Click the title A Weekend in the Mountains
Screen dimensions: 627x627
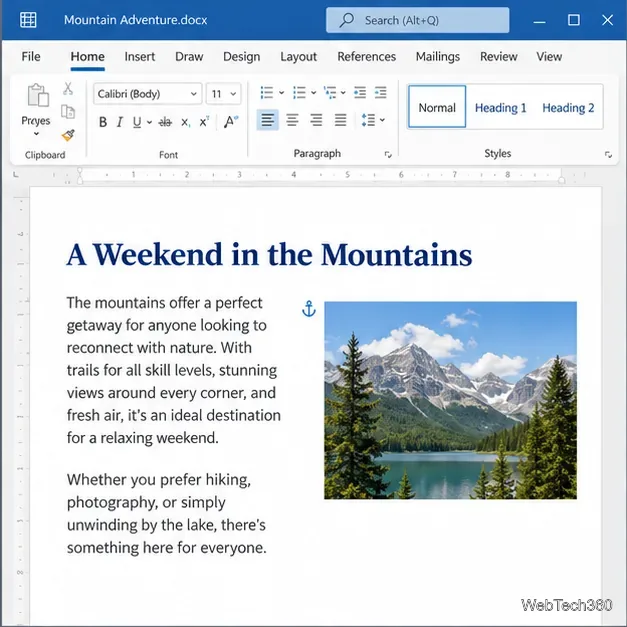coord(269,254)
